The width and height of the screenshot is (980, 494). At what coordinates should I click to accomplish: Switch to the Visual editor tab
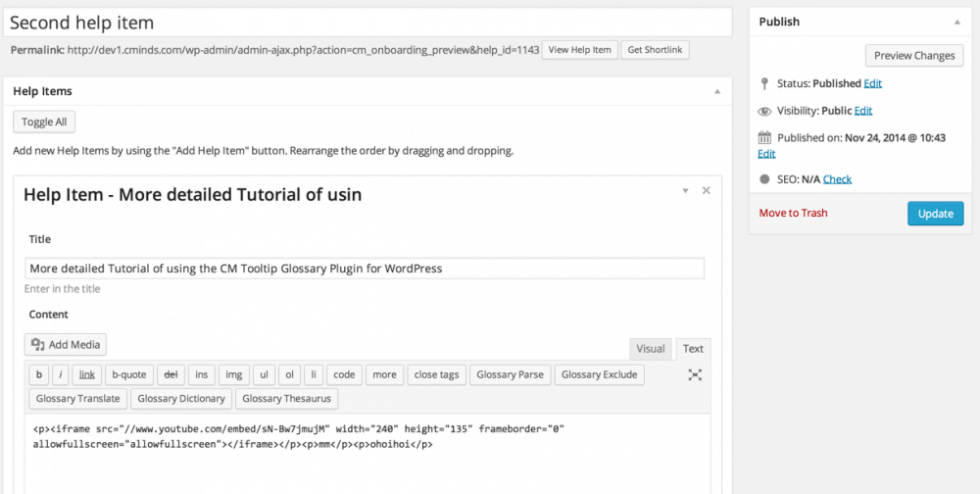coord(651,349)
